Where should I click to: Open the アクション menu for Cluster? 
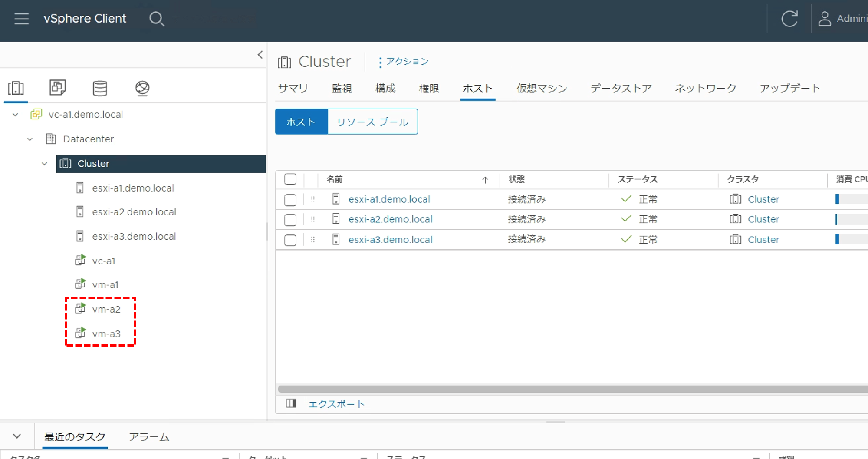403,62
